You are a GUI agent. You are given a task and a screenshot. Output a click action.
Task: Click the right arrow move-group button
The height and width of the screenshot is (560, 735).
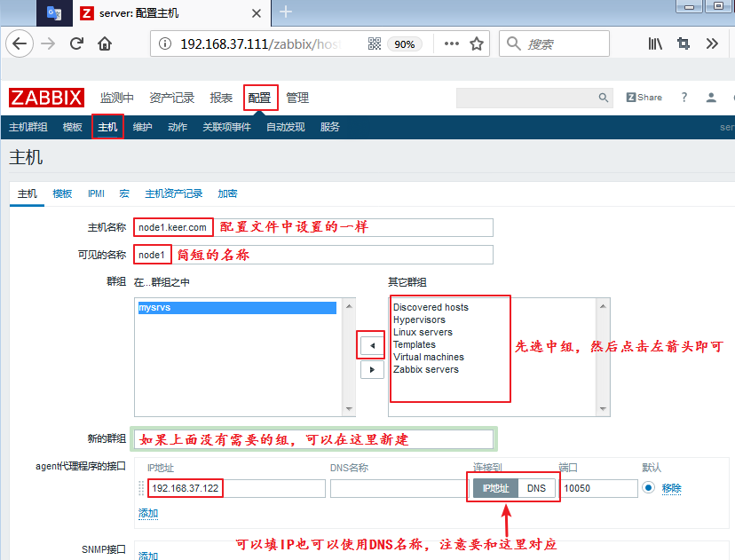pyautogui.click(x=372, y=369)
